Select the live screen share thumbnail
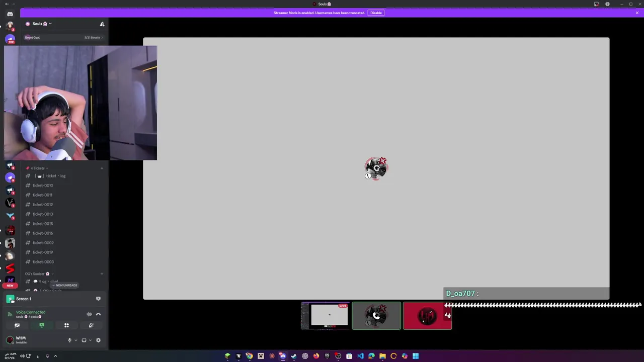The width and height of the screenshot is (644, 362). point(326,316)
